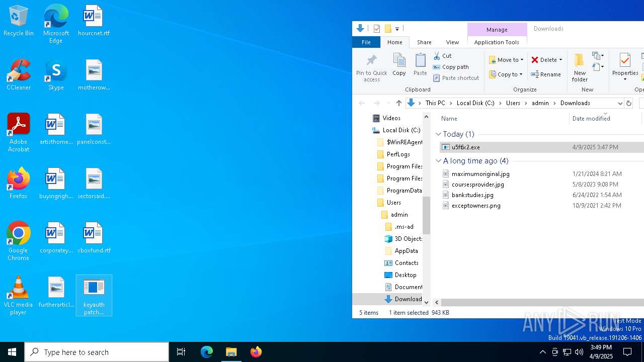
Task: Collapse the Today group
Action: [x=438, y=134]
